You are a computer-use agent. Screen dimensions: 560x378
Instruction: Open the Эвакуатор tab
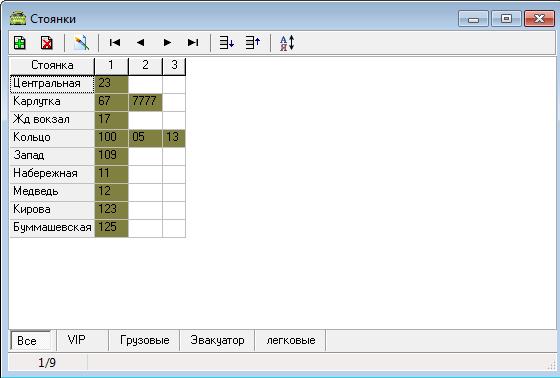[x=217, y=340]
